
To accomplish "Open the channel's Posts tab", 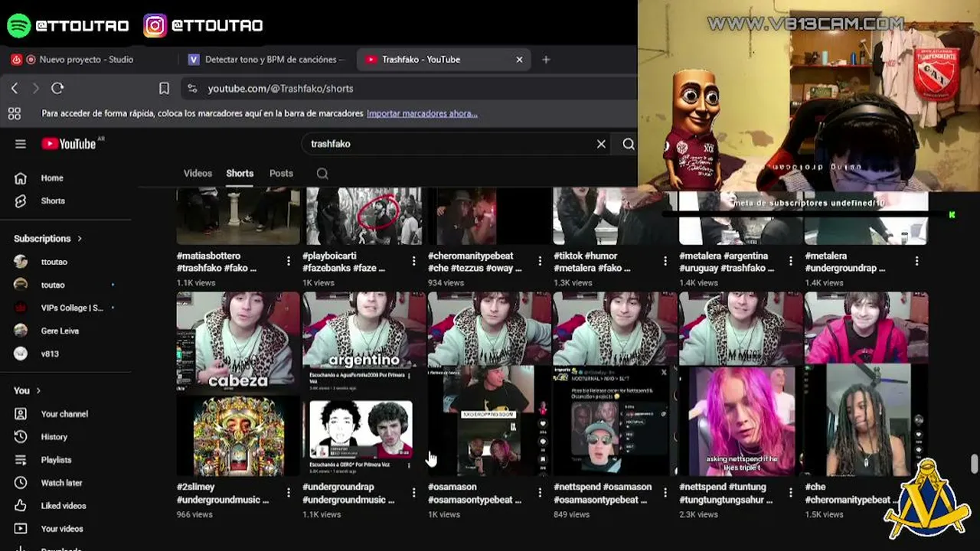I will (x=281, y=174).
